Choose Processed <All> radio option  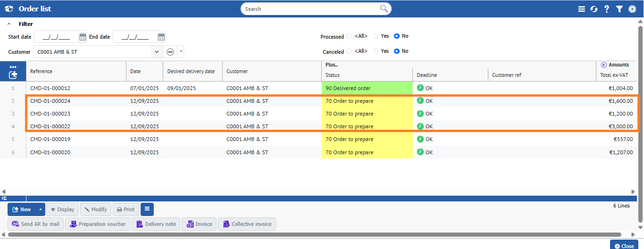[349, 36]
